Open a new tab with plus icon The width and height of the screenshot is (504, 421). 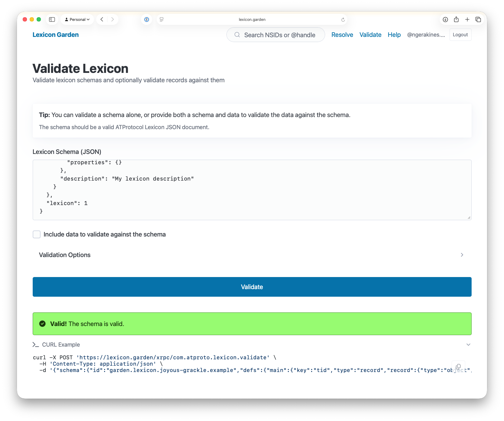click(467, 19)
